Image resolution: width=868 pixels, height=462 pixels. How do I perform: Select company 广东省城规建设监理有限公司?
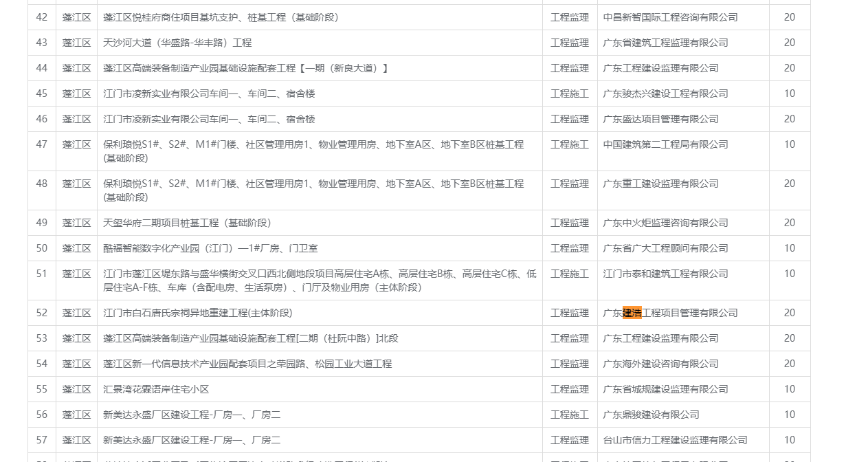click(665, 389)
